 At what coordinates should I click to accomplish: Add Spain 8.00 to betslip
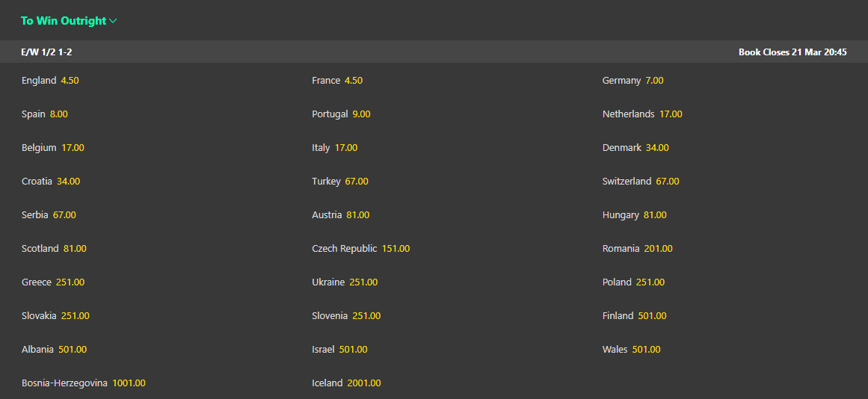click(x=45, y=114)
